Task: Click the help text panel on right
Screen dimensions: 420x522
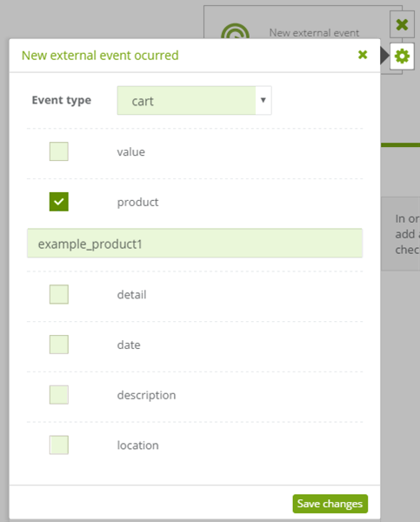Action: tap(401, 234)
